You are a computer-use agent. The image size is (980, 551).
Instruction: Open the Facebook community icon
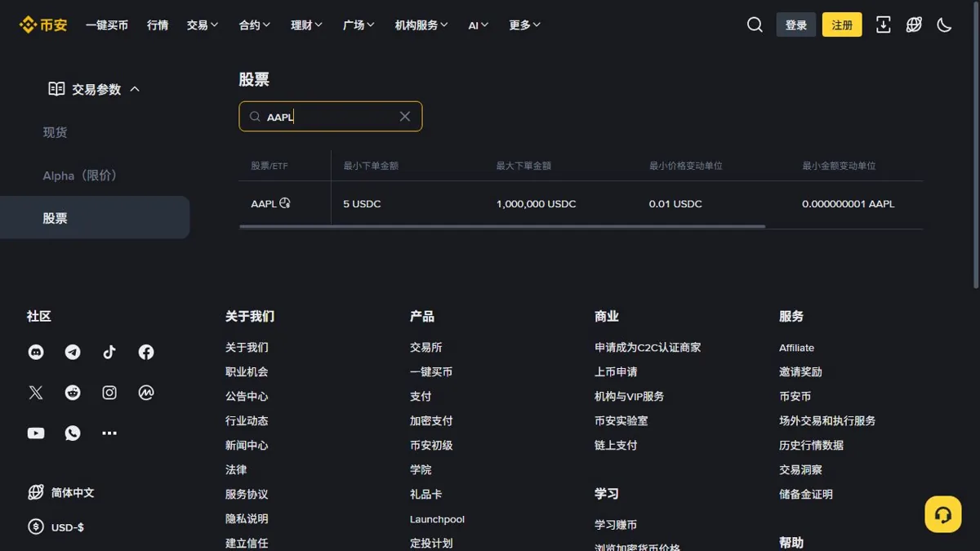[146, 352]
